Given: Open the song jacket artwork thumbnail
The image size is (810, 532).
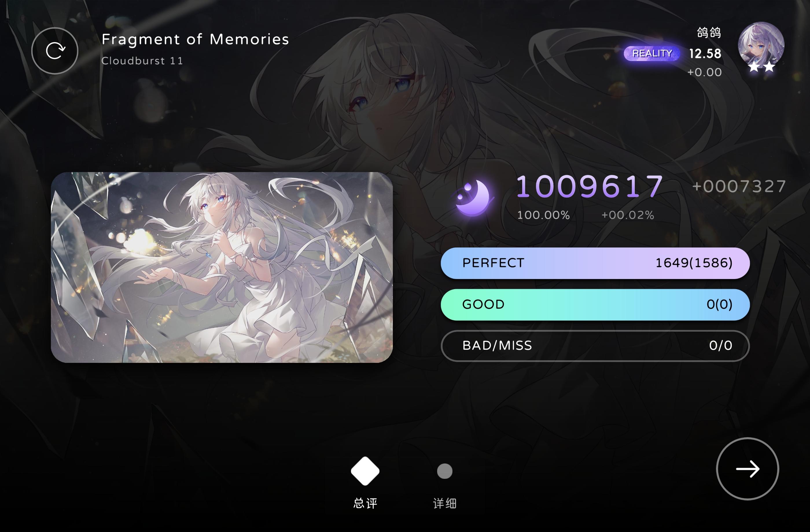Looking at the screenshot, I should [222, 267].
